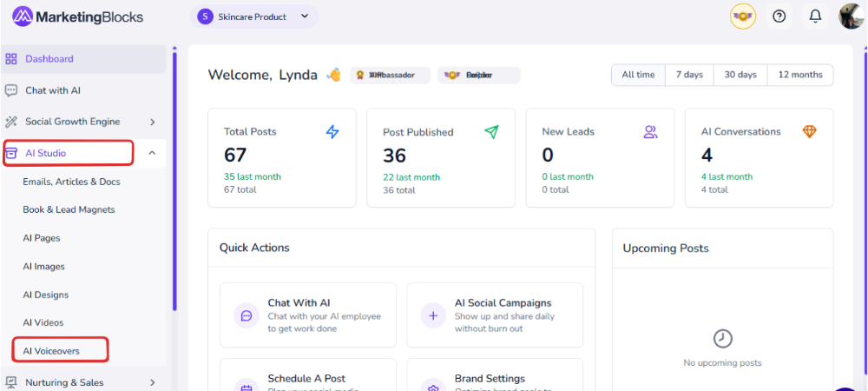Go to Chat with AI sidebar item
The height and width of the screenshot is (391, 868).
click(53, 90)
